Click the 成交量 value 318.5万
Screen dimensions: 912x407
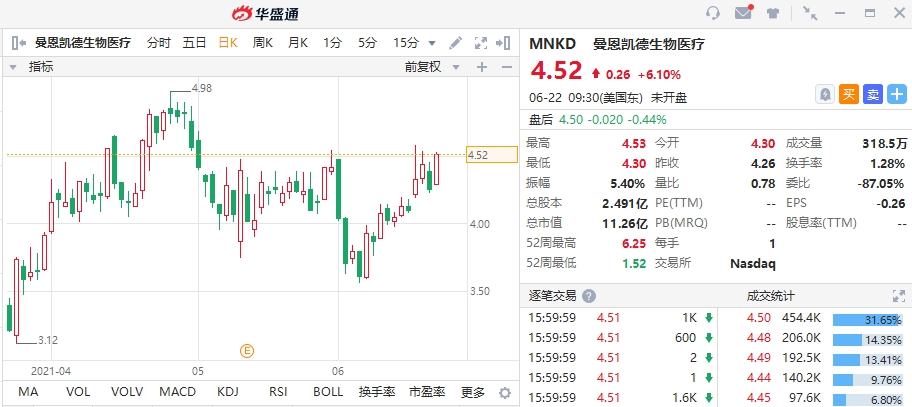[884, 144]
